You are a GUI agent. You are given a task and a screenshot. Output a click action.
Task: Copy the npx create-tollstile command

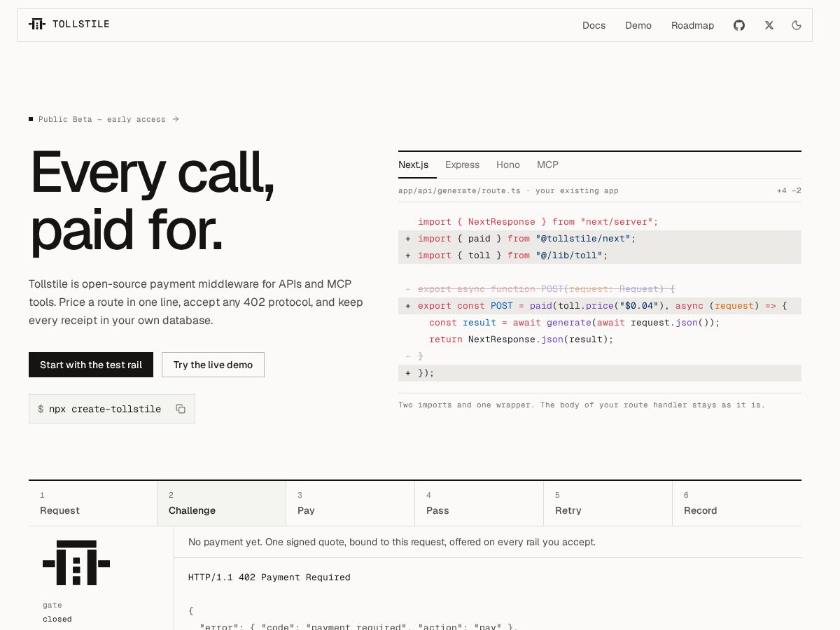coord(181,409)
